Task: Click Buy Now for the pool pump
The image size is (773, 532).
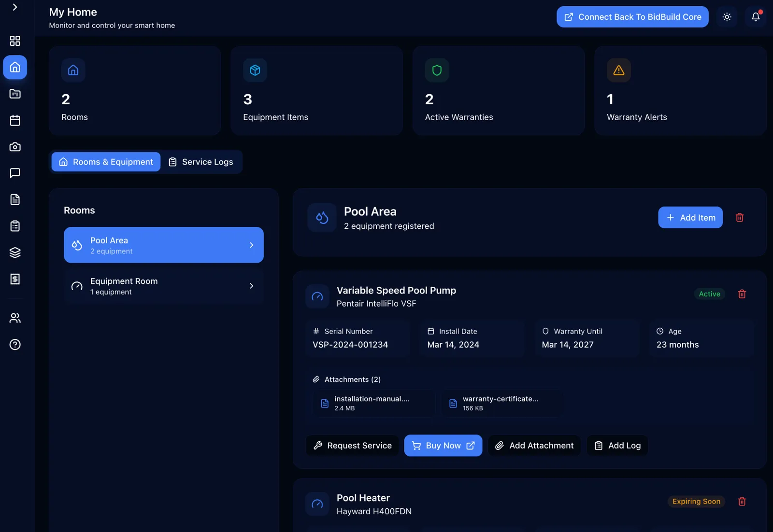Action: pos(443,446)
